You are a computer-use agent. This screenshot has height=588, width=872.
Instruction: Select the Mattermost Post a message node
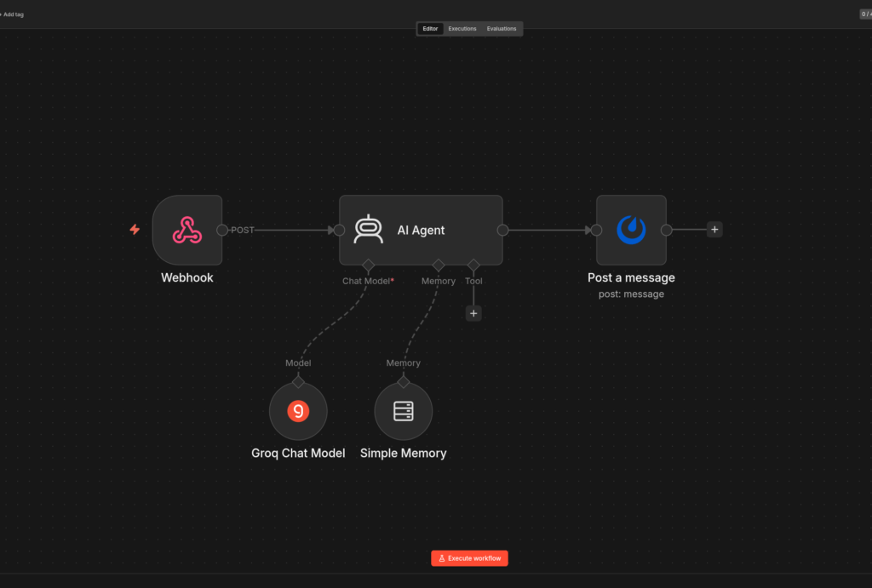[631, 230]
